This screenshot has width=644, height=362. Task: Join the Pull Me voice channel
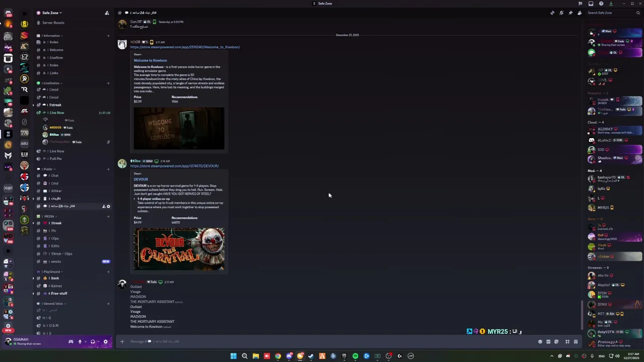point(73,158)
